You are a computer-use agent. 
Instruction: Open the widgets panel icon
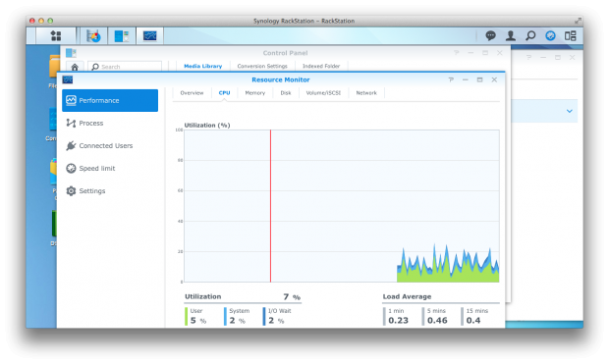point(570,35)
